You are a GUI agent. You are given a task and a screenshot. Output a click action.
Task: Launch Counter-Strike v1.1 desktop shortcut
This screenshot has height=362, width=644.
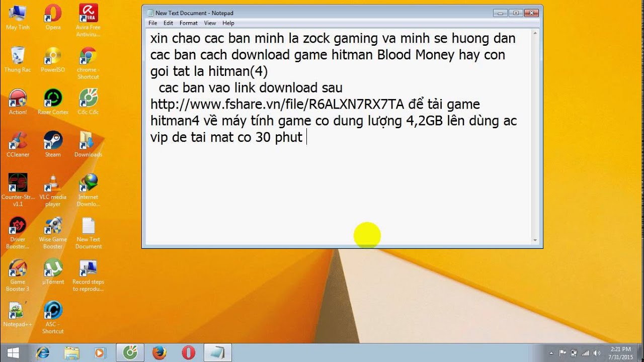coord(18,190)
